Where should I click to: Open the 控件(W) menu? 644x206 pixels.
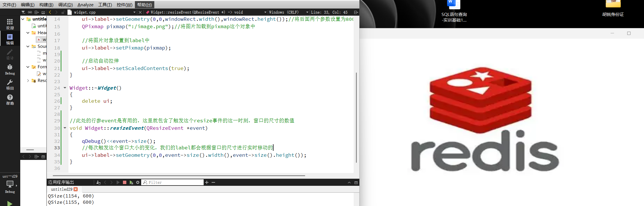124,5
